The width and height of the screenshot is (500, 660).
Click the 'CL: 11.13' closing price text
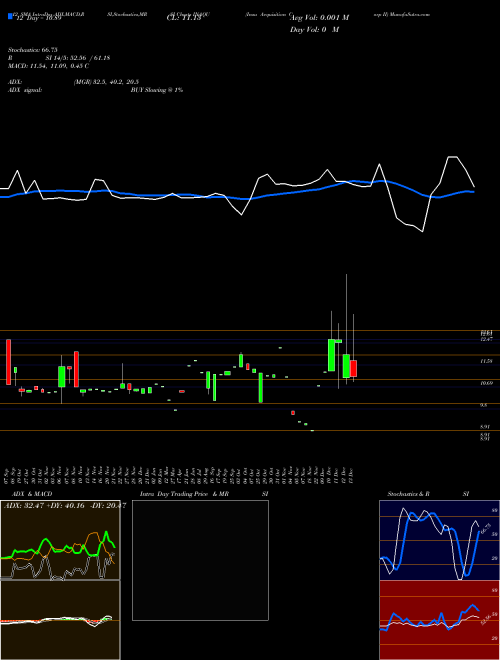point(184,18)
